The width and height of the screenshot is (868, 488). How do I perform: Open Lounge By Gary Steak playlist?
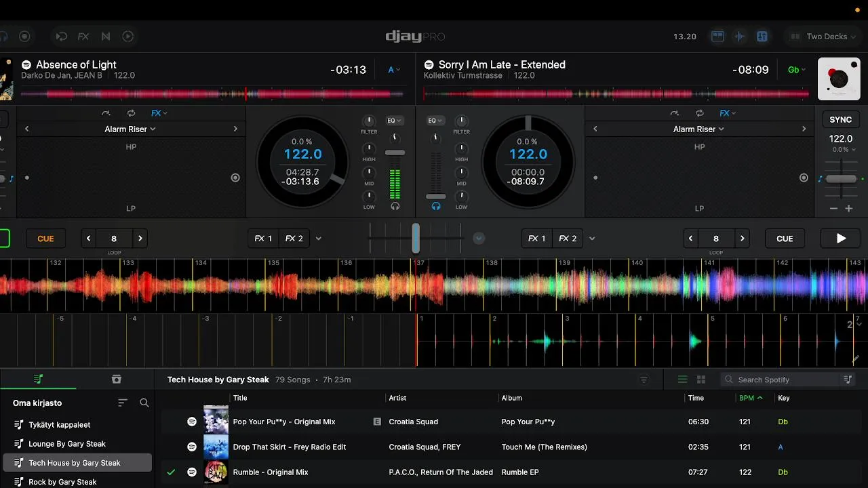(x=76, y=444)
